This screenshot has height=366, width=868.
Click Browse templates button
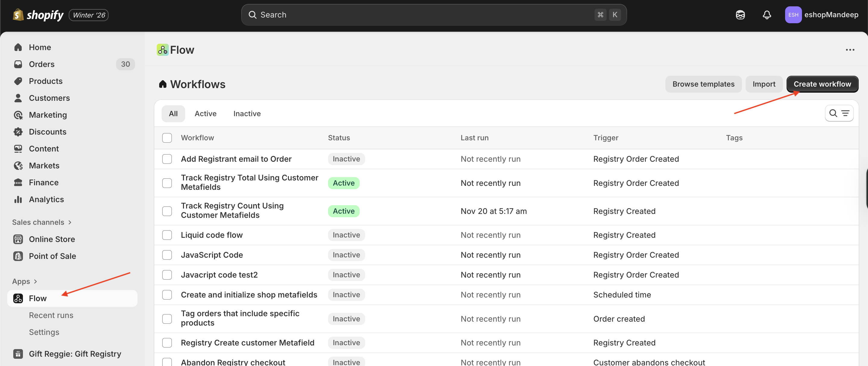click(703, 84)
